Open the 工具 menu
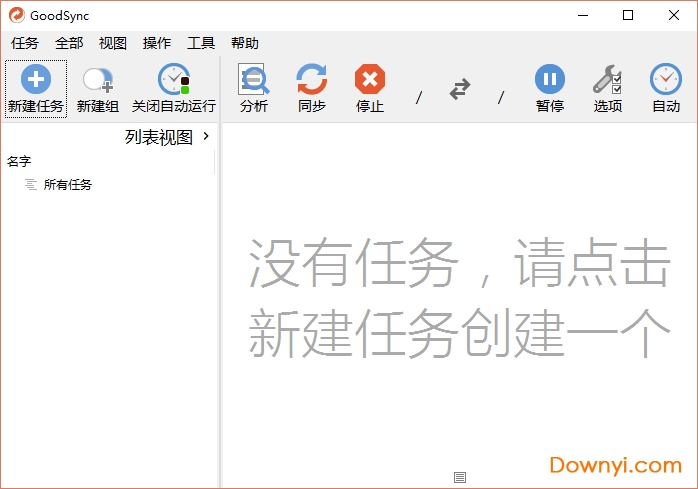Image resolution: width=698 pixels, height=489 pixels. coord(201,43)
